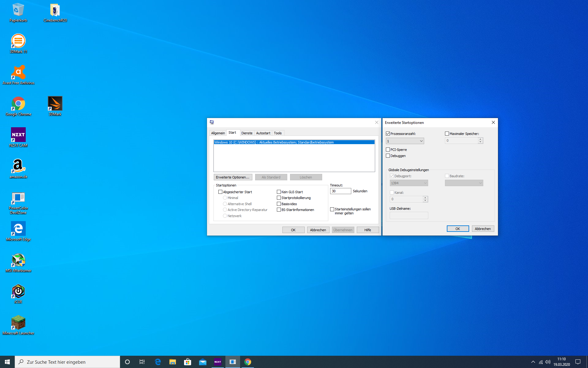Click the Erweiterte Optionen button
This screenshot has height=368, width=588.
[232, 177]
